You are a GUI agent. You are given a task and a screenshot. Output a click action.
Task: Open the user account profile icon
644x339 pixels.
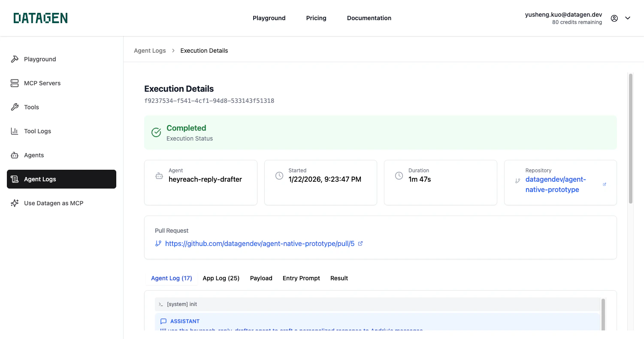tap(614, 18)
